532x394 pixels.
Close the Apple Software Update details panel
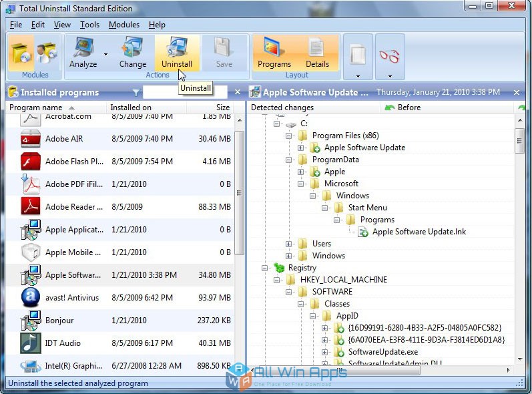point(517,92)
